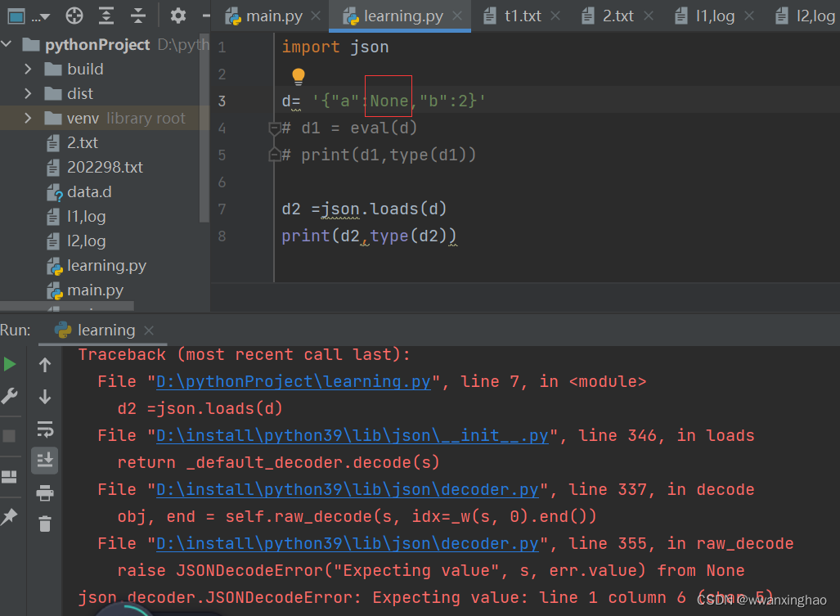
Task: Collapse the pythonProject root folder
Action: pyautogui.click(x=7, y=44)
